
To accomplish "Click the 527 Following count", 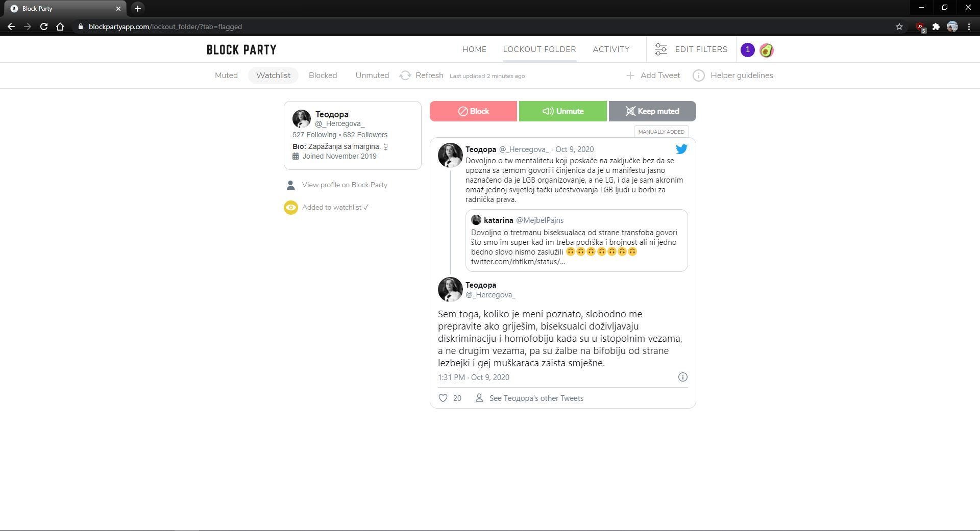I will point(314,135).
